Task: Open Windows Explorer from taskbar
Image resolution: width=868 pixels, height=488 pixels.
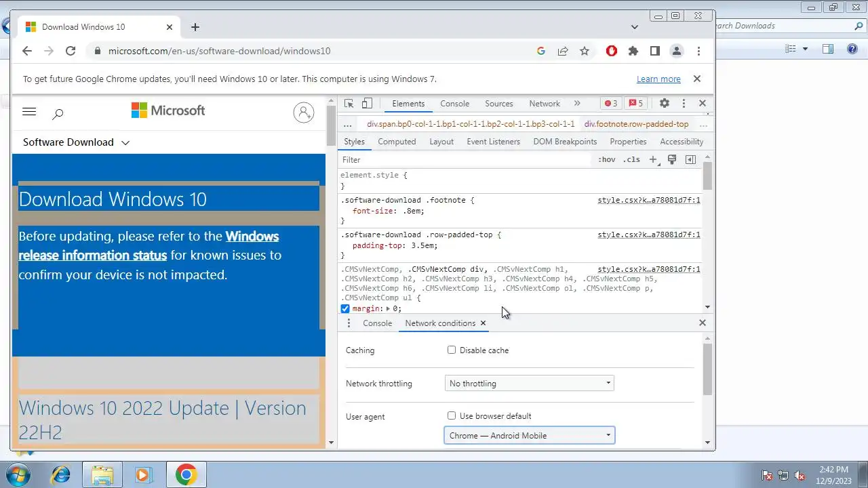Action: point(102,474)
